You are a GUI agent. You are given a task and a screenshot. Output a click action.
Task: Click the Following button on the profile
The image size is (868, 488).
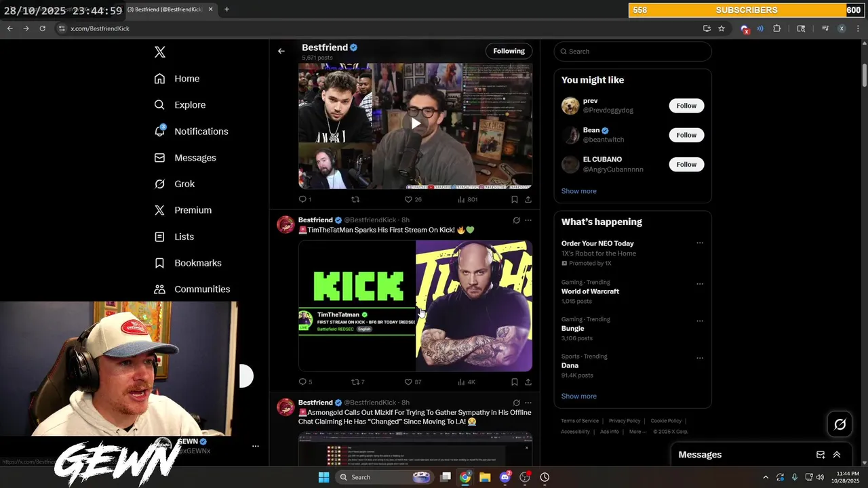pyautogui.click(x=509, y=51)
